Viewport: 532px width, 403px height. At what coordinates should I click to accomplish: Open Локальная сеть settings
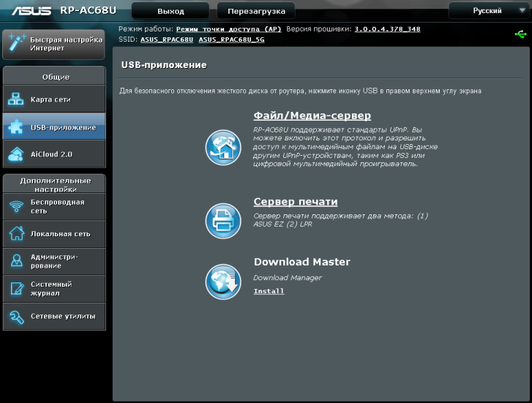[54, 234]
